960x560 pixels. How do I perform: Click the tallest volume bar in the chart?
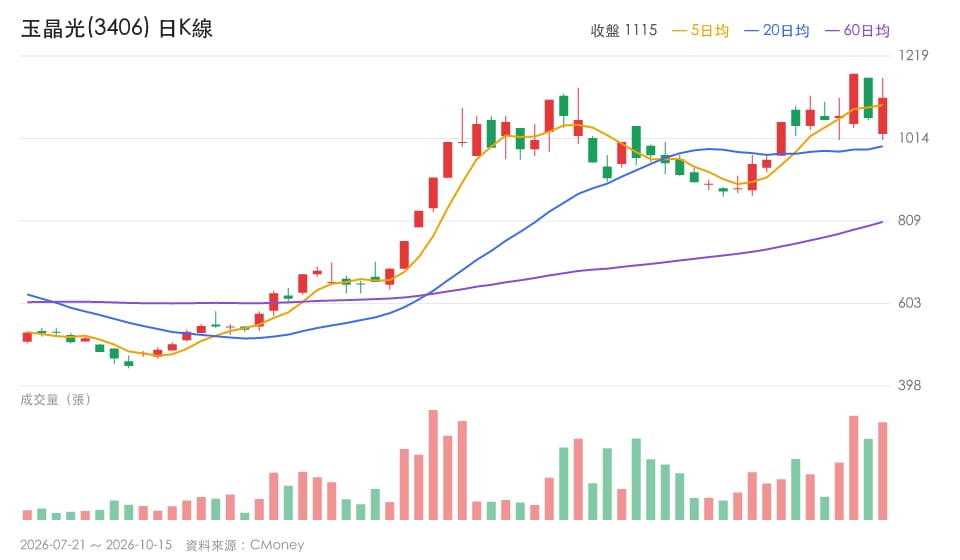[433, 465]
